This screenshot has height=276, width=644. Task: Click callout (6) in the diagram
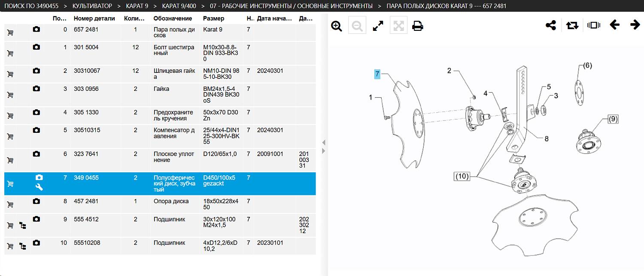click(587, 66)
